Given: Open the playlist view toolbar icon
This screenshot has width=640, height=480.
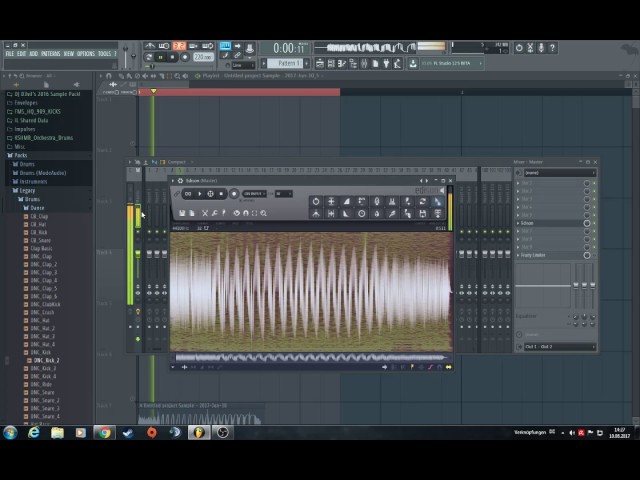Looking at the screenshot, I should point(320,63).
